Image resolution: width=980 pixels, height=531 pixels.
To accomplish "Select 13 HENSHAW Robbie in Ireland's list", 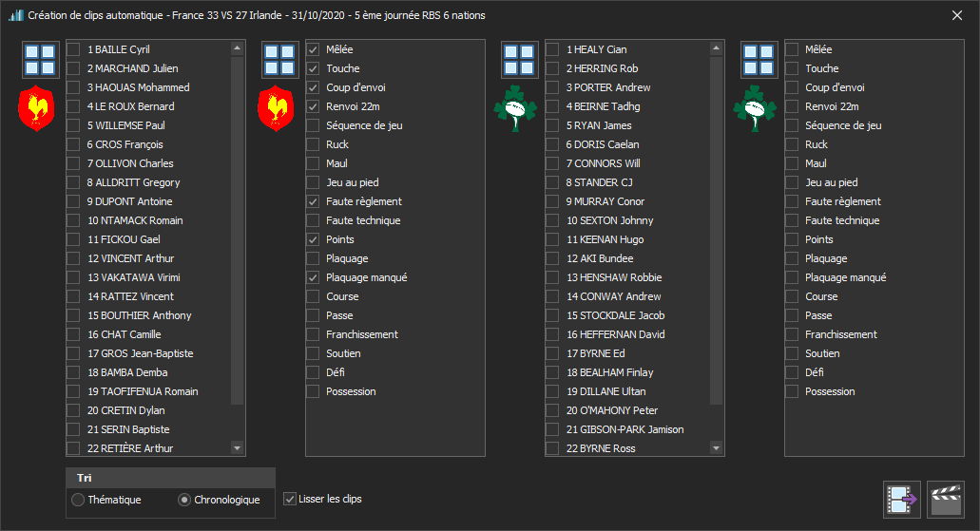I will [553, 277].
